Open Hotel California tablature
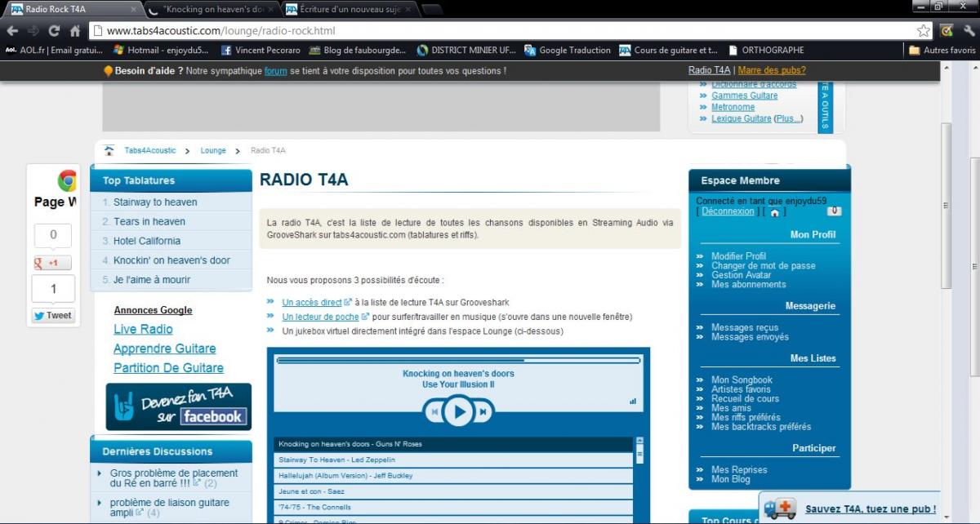 147,241
